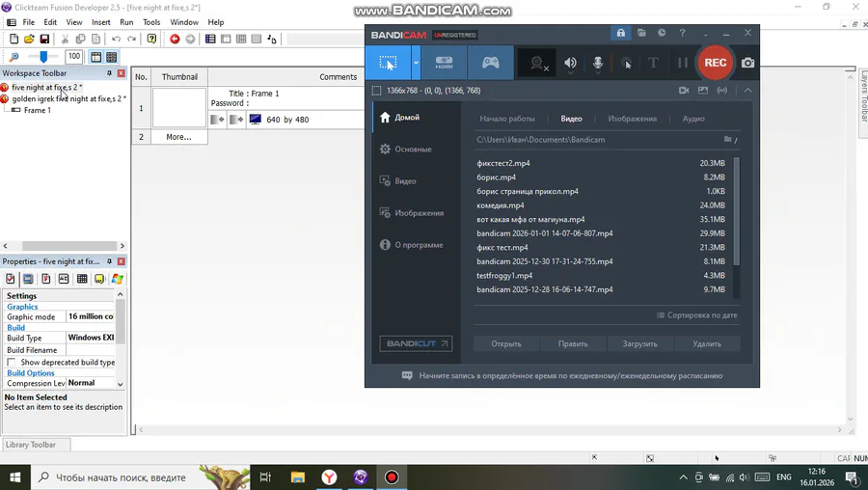Click the Bandicam screenshot camera icon

[747, 63]
